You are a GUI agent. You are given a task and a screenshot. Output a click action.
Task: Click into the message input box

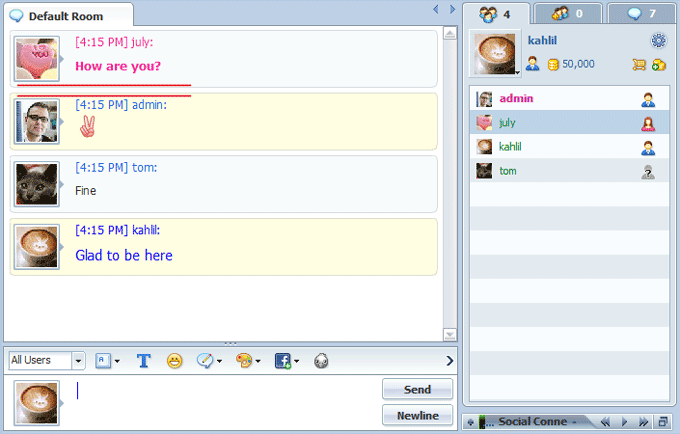(220, 401)
